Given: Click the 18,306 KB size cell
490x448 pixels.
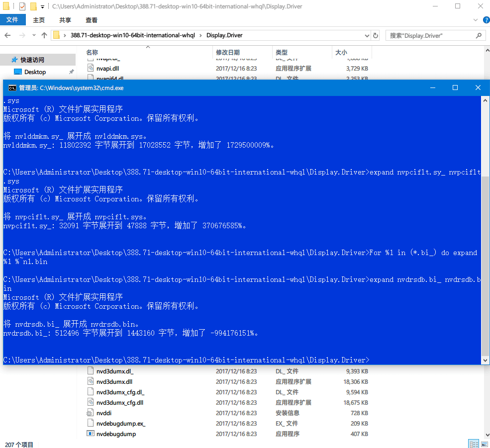Looking at the screenshot, I should click(x=356, y=382).
